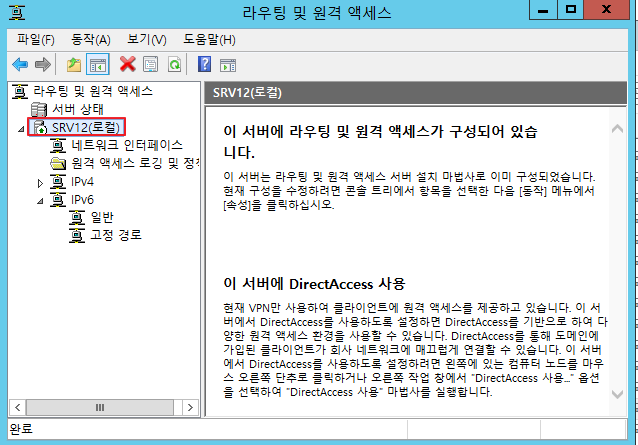The width and height of the screenshot is (638, 445).
Task: Click the SRV12 server icon with green arrow
Action: coord(40,127)
